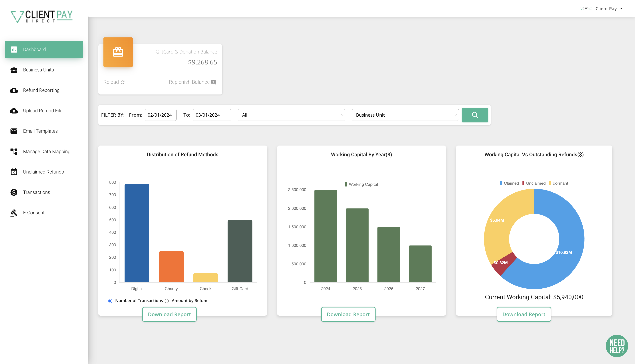This screenshot has width=635, height=364.
Task: Click the 2024 working capital bar
Action: (x=326, y=236)
